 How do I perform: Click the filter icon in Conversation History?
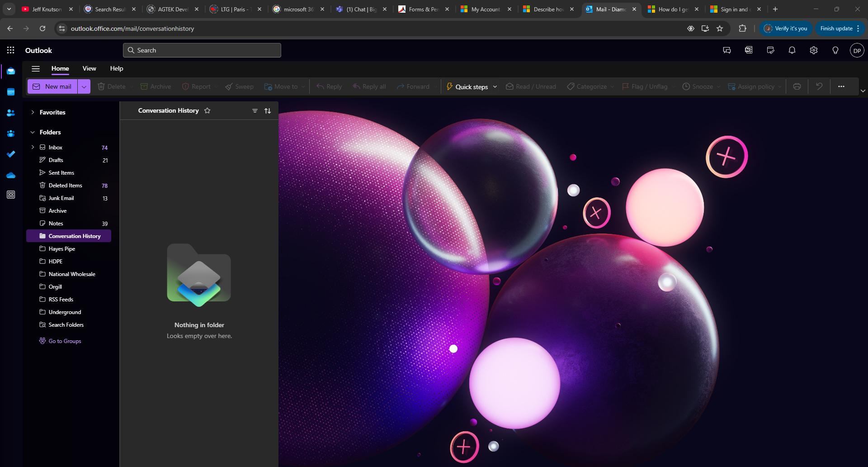click(255, 111)
